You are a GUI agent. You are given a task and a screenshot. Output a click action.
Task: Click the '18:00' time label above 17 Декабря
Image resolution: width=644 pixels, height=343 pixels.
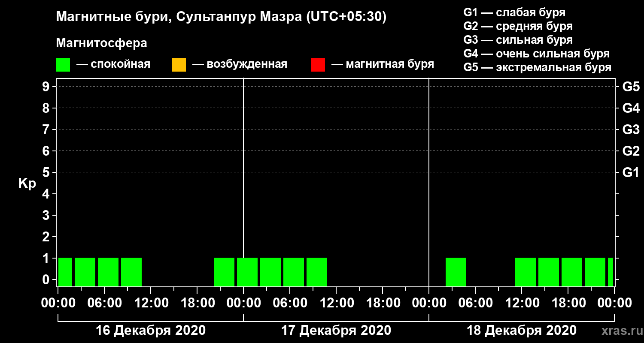pos(383,303)
